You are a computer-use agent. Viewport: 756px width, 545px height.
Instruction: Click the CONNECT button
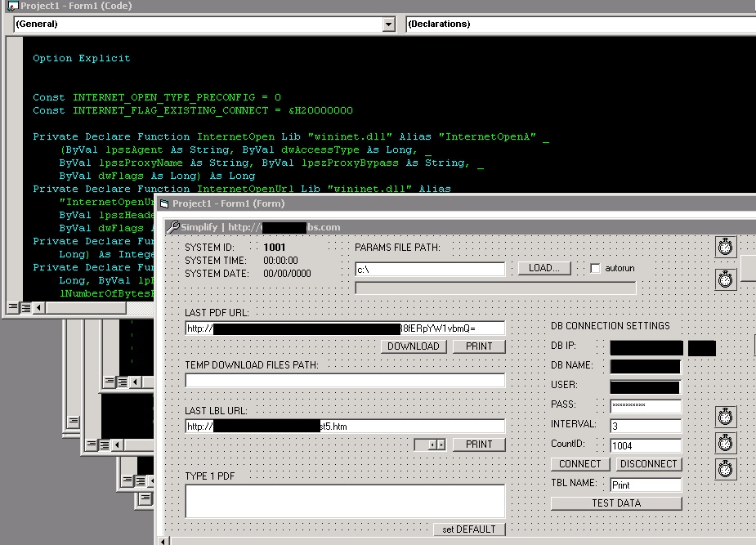pos(580,464)
